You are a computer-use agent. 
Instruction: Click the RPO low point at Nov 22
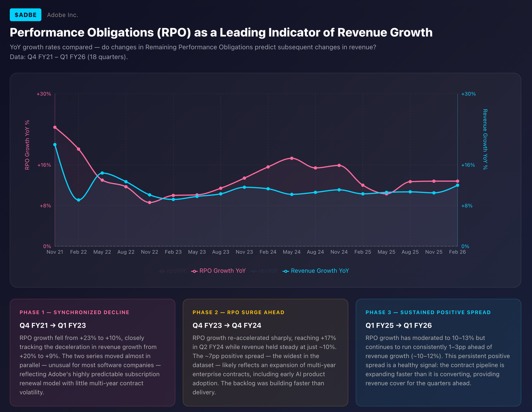[x=149, y=203]
